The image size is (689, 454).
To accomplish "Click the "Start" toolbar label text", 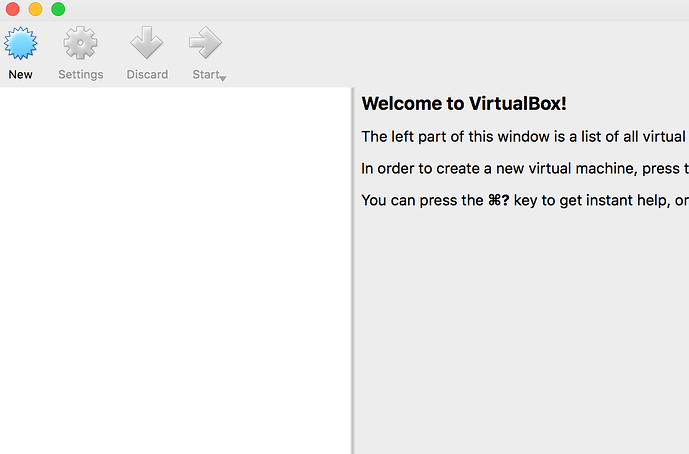I will tap(206, 75).
